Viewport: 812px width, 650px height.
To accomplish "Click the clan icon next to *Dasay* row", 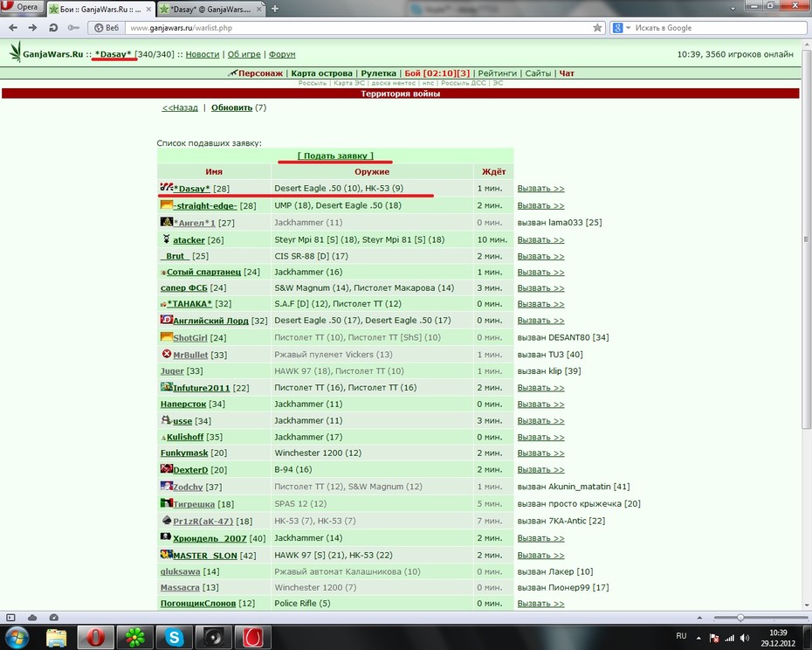I will tap(166, 187).
